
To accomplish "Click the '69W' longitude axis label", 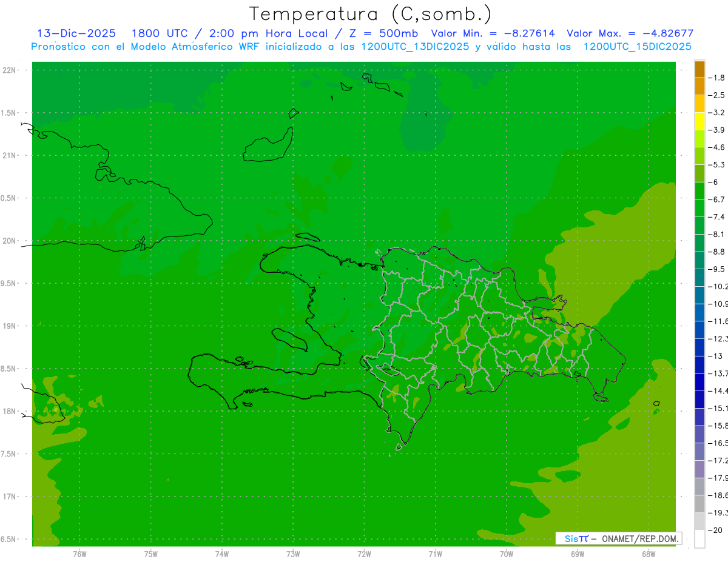I will click(x=578, y=554).
